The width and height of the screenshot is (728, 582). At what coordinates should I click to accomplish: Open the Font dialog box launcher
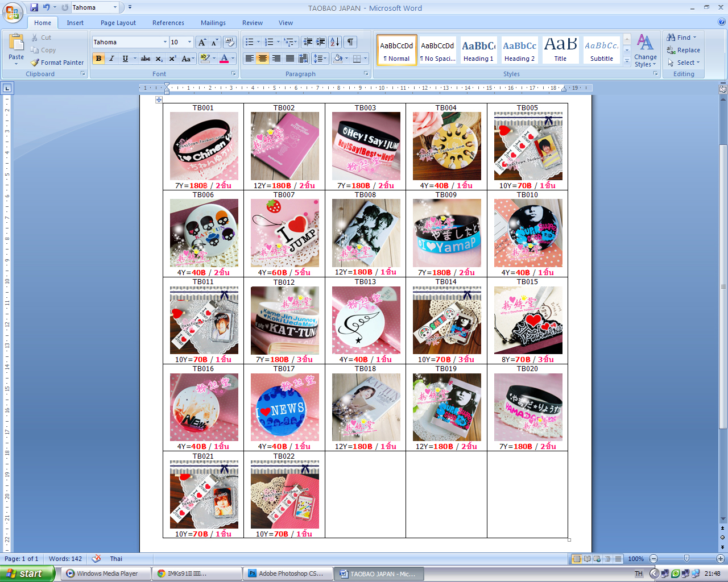tap(233, 74)
